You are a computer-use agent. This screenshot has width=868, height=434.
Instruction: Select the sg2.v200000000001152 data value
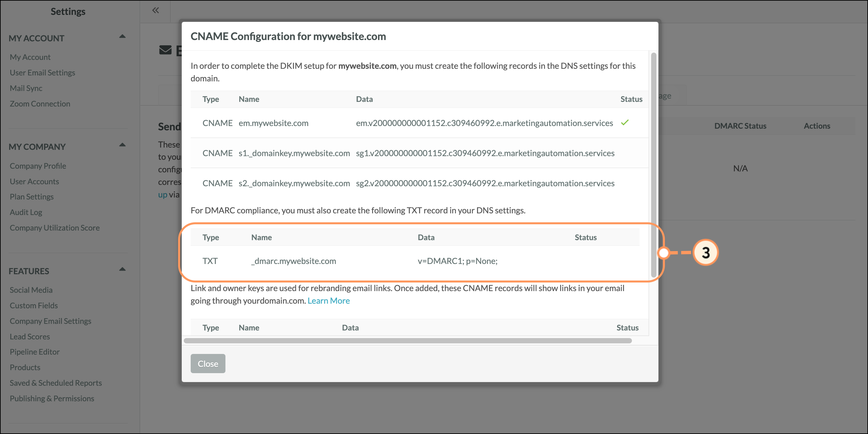[x=485, y=183]
